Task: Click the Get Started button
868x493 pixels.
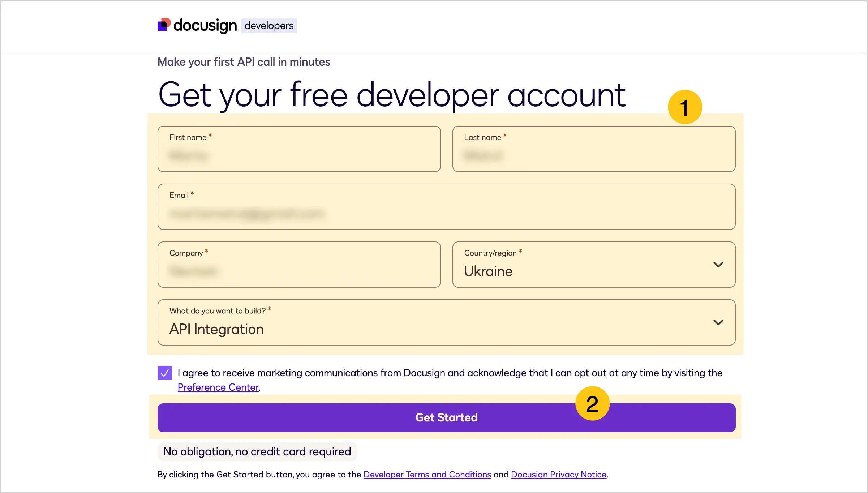Action: click(447, 418)
